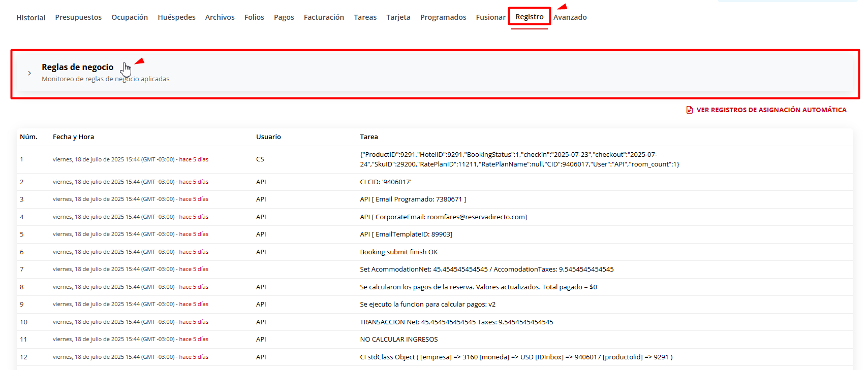Go to the Tarjeta tab
This screenshot has height=370, width=868.
[x=398, y=17]
